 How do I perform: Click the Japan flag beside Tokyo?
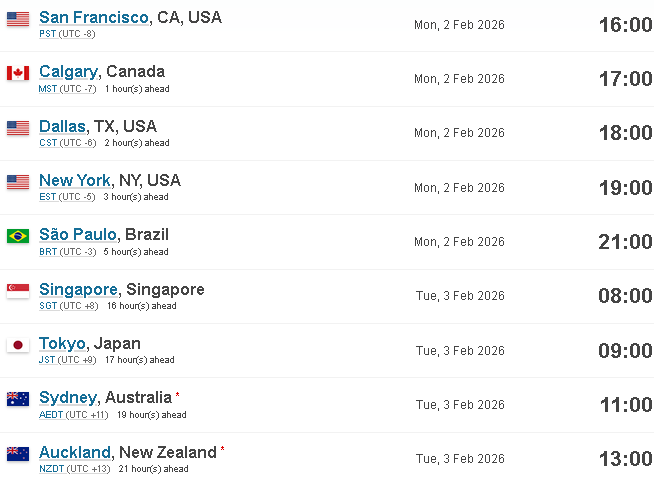[18, 345]
